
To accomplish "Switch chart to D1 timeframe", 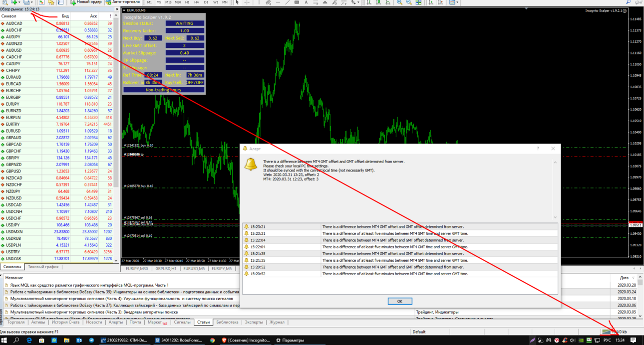I will click(x=206, y=2).
